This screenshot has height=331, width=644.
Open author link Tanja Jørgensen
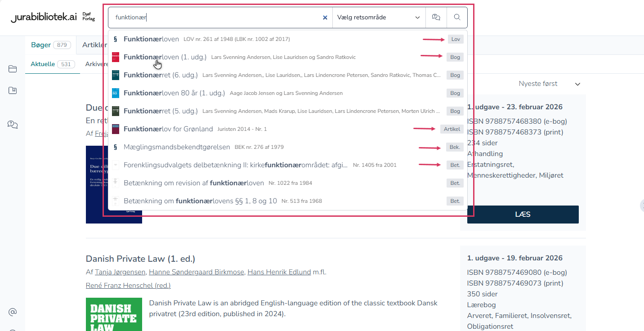120,272
